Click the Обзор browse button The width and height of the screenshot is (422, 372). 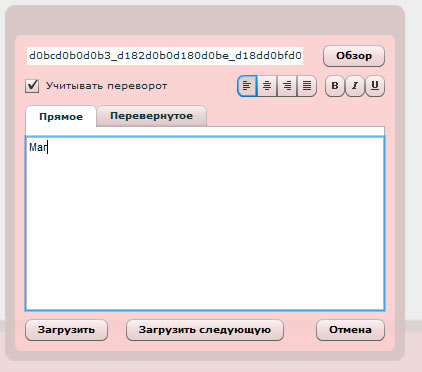[354, 56]
